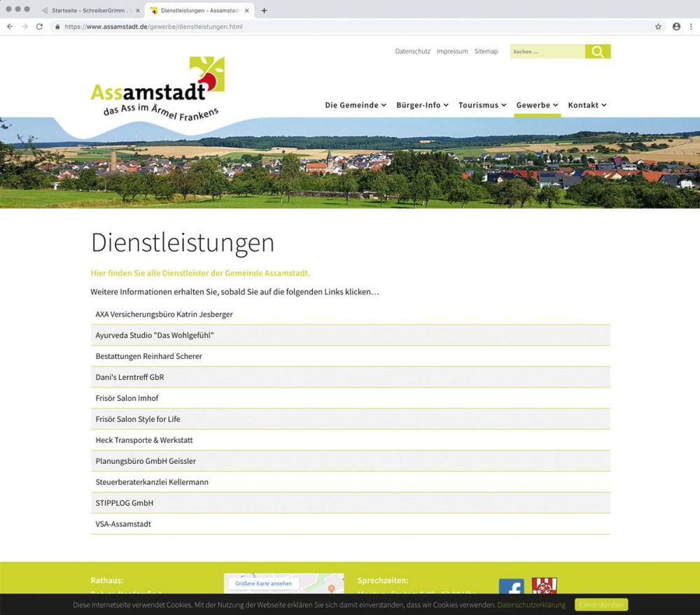This screenshot has height=615, width=700.
Task: Open the Impressum link
Action: (452, 51)
